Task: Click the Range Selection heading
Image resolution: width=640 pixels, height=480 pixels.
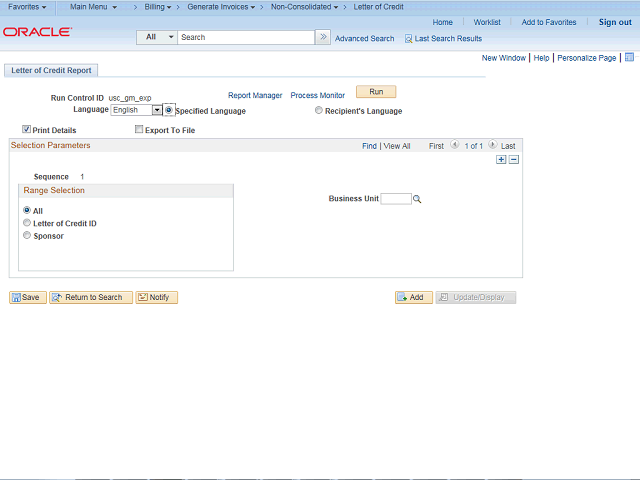Action: (54, 190)
